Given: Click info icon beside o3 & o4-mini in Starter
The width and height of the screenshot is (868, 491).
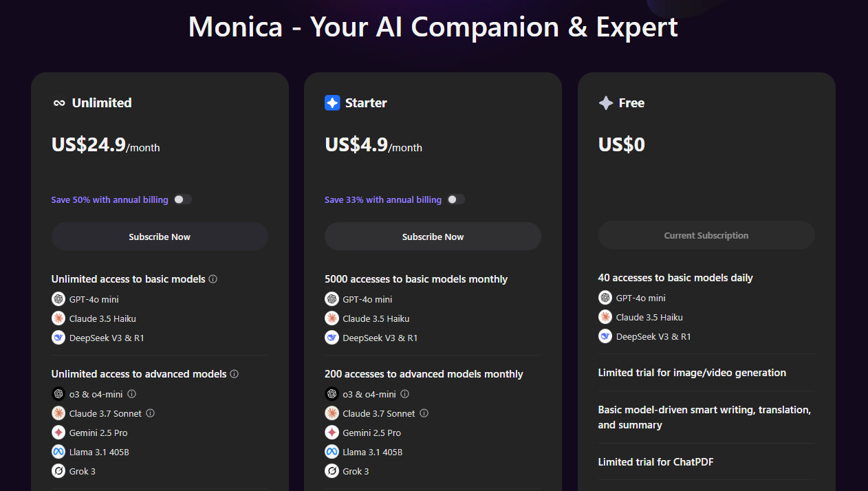Looking at the screenshot, I should coord(405,394).
